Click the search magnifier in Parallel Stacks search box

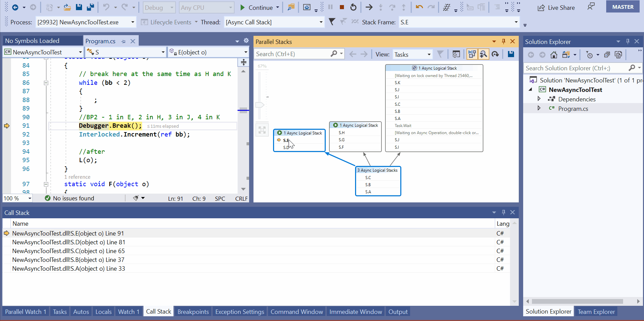tap(334, 54)
